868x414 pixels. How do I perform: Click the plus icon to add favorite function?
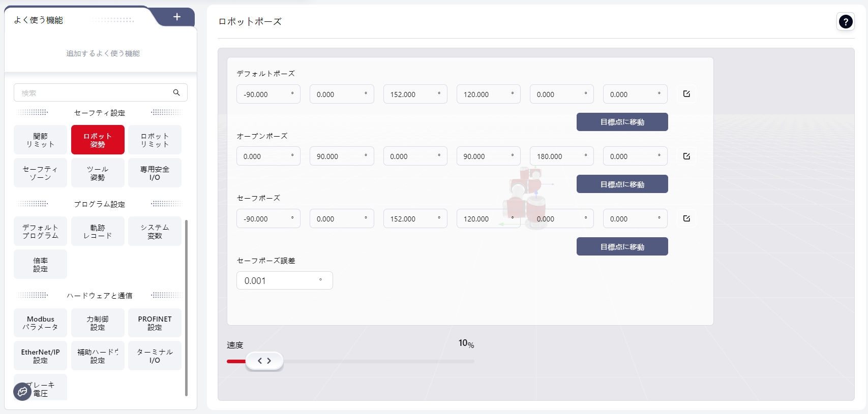click(177, 17)
